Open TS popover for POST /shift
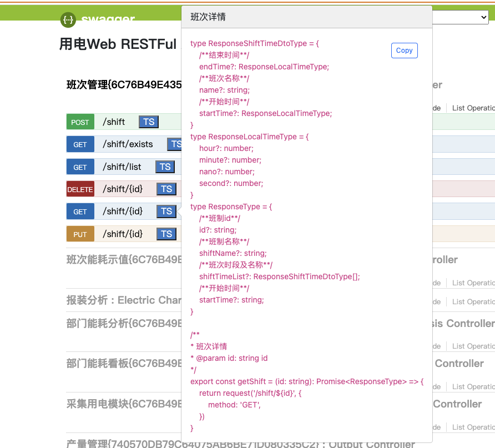 click(149, 122)
